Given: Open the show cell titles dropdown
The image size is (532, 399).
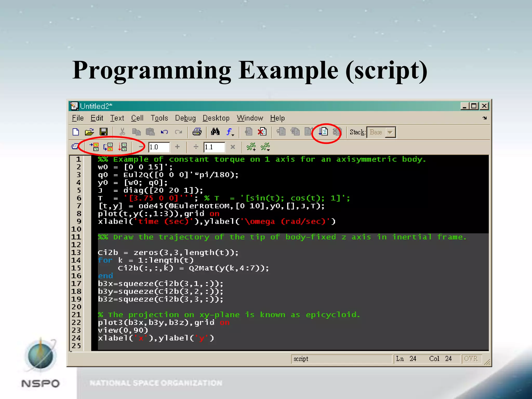Looking at the screenshot, I should 265,147.
